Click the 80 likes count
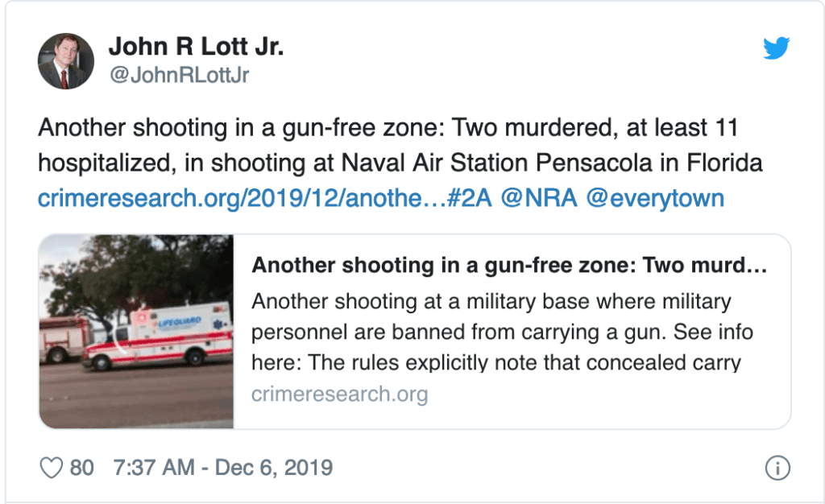Viewport: 825px width, 504px height. coord(81,468)
